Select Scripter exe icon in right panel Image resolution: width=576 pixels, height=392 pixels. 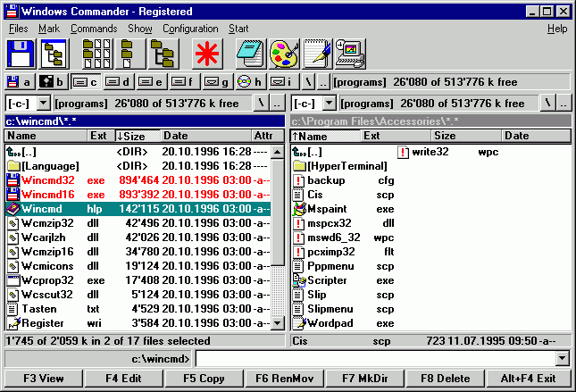pyautogui.click(x=299, y=280)
